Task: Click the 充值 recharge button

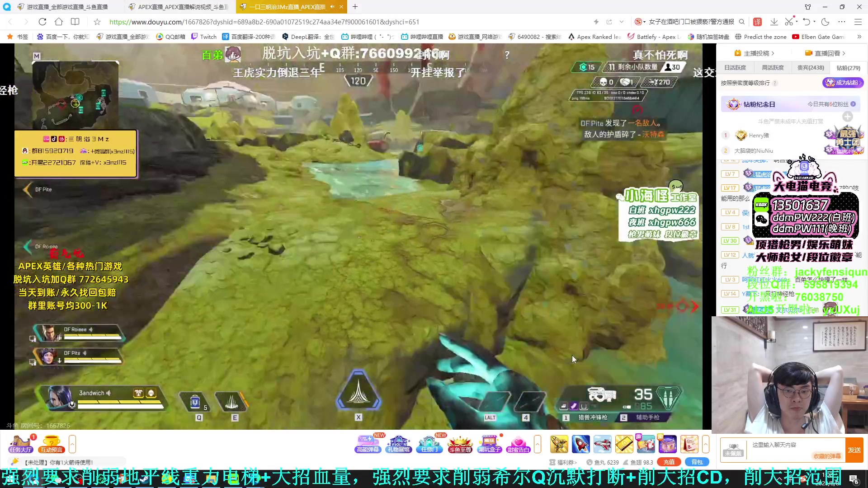Action: click(x=669, y=462)
